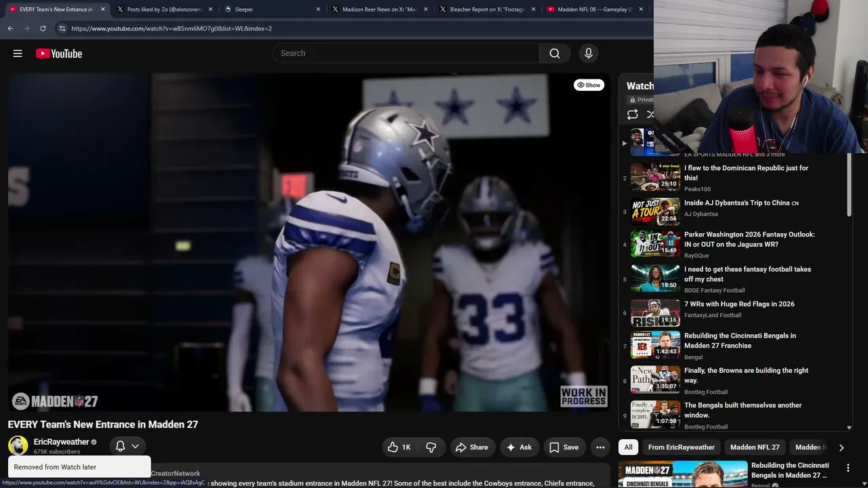Click 'The Bengals built themselves another window' title

(743, 410)
